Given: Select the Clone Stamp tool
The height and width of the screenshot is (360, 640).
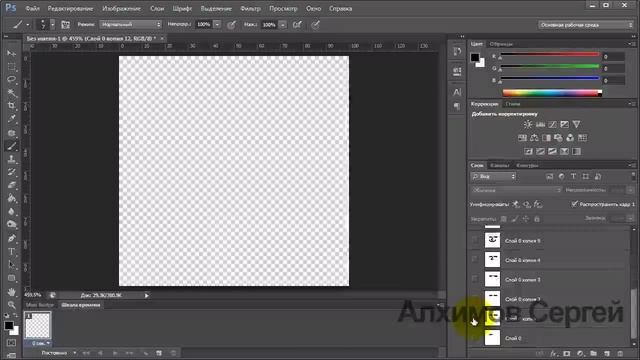Looking at the screenshot, I should [x=11, y=159].
